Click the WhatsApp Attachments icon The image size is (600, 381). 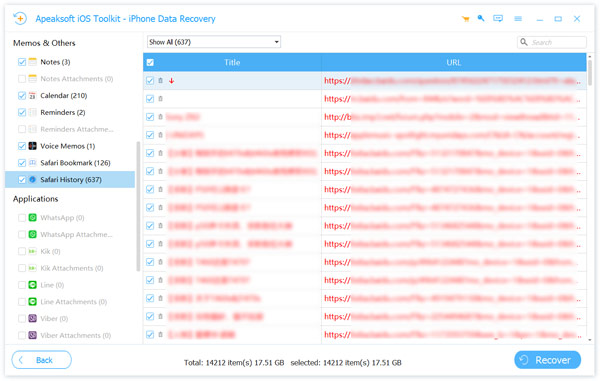pos(33,234)
